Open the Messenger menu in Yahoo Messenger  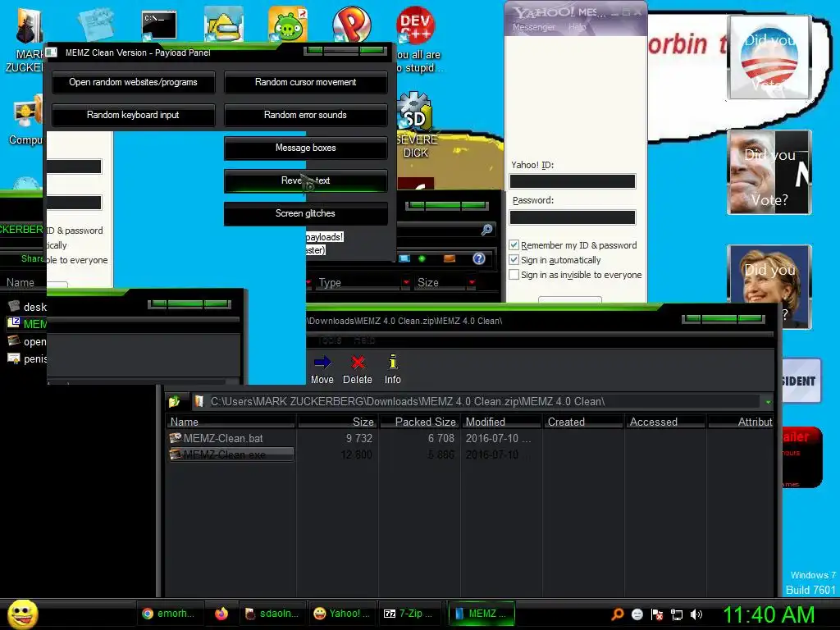coord(533,27)
